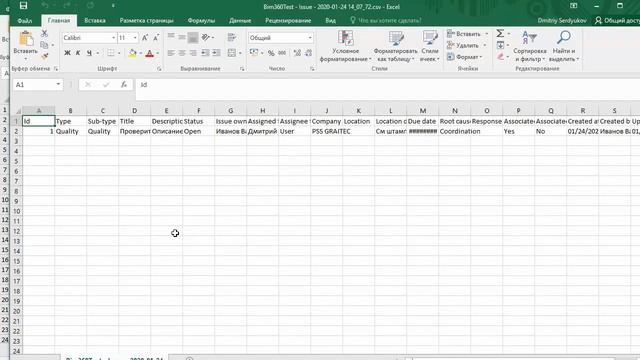Select the column D header
Viewport: 640px width, 360px height.
click(x=134, y=111)
